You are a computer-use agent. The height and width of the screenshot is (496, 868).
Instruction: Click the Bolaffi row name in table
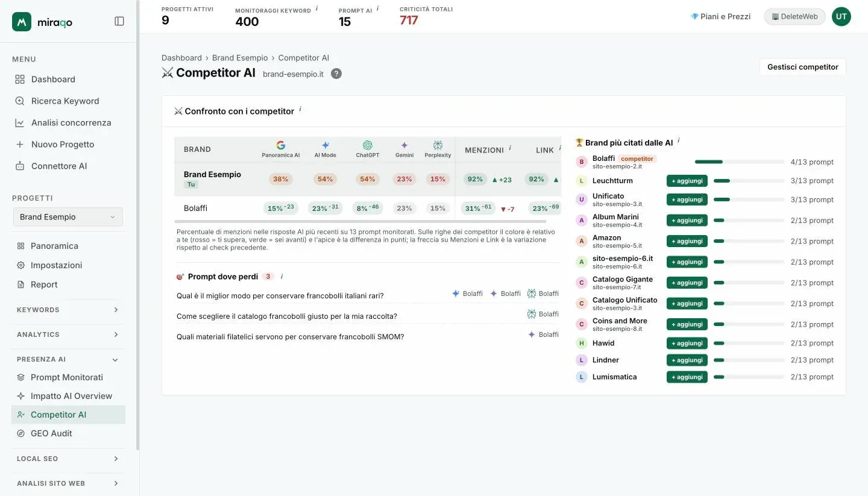195,208
